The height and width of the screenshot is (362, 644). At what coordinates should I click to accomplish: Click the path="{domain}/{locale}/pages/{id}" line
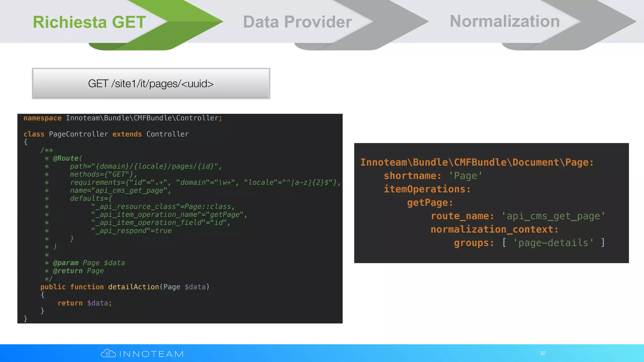coord(146,166)
